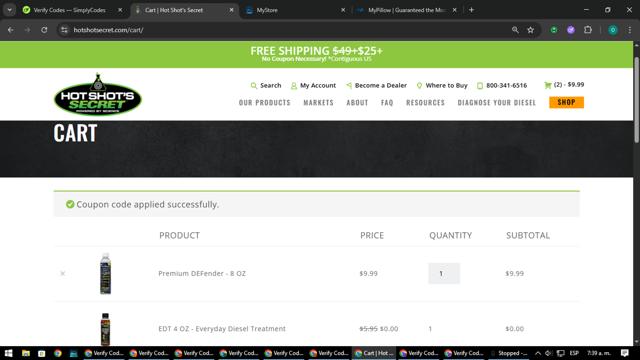
Task: Click the orange SHOP button
Action: point(567,102)
